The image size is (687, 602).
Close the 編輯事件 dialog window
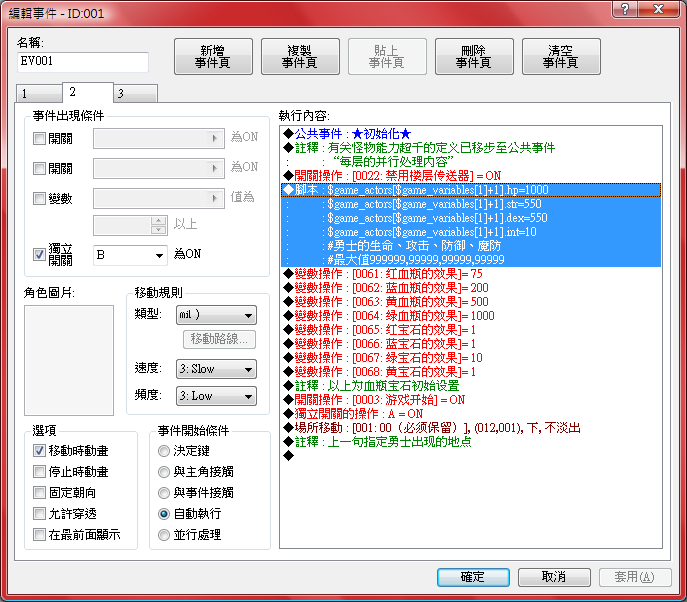[659, 9]
